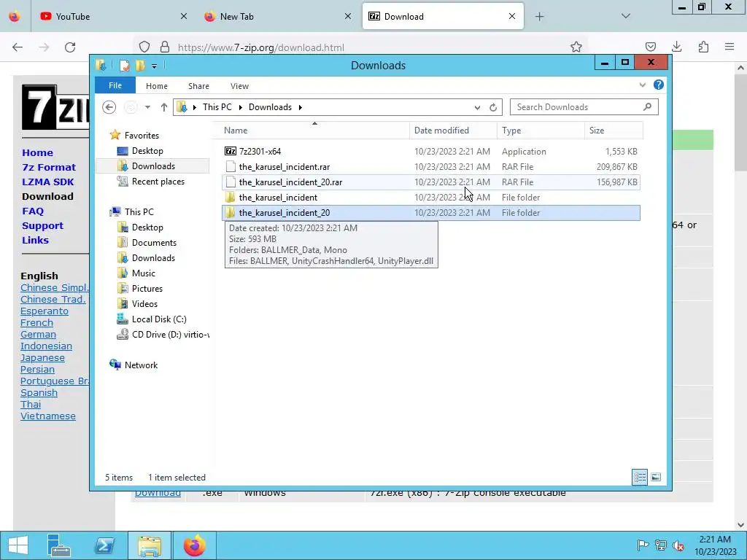Bookmark this page with star icon

[576, 47]
